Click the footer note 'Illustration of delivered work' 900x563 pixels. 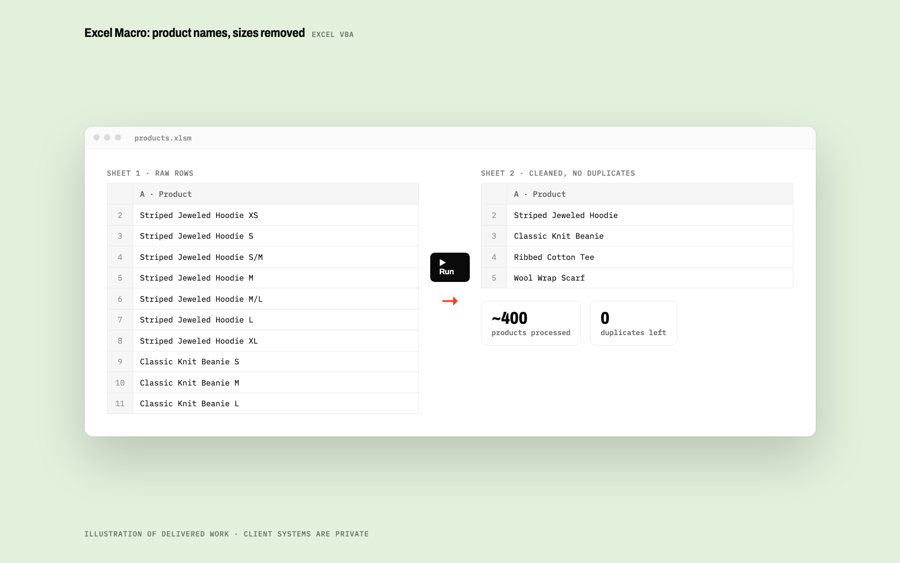(157, 534)
